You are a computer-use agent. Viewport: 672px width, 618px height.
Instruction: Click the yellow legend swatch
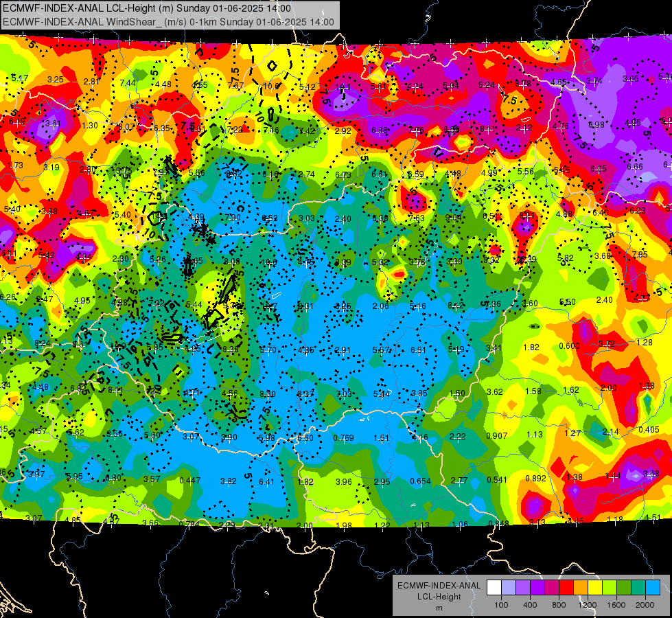coord(595,588)
